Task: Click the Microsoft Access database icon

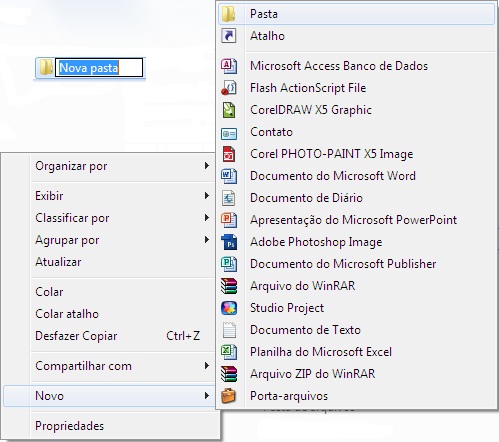Action: coord(229,66)
